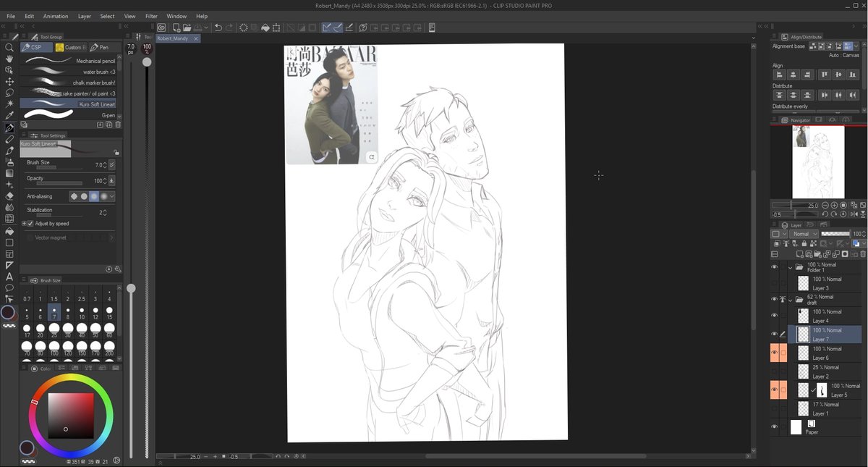The height and width of the screenshot is (467, 868).
Task: Click the New canvas icon in command bar
Action: [176, 28]
